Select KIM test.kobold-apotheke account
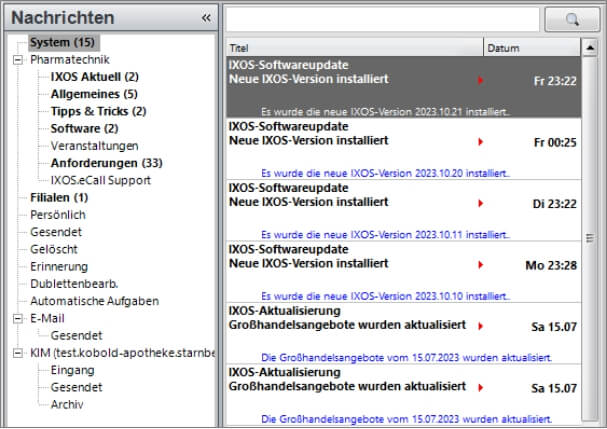607x429 pixels. 122,353
